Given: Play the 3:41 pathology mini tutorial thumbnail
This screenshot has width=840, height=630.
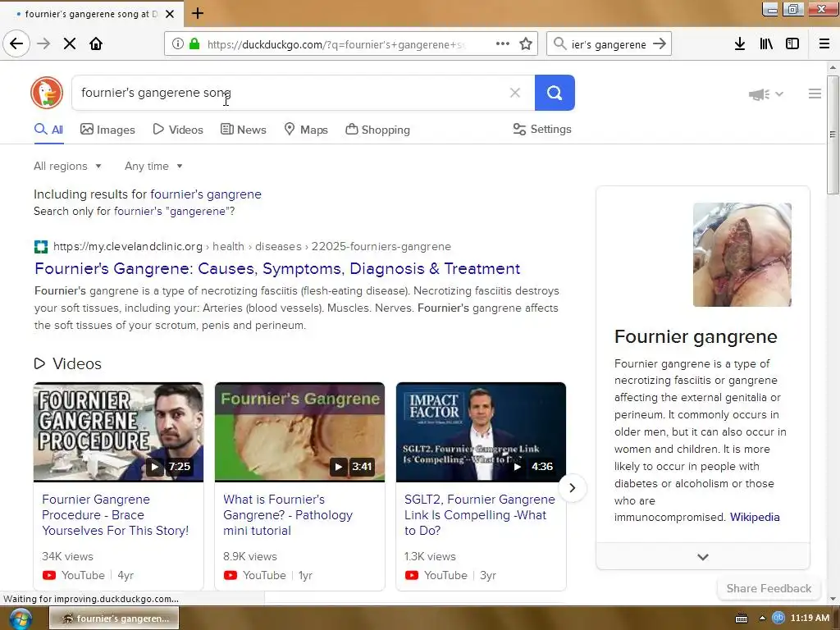Looking at the screenshot, I should pos(299,431).
